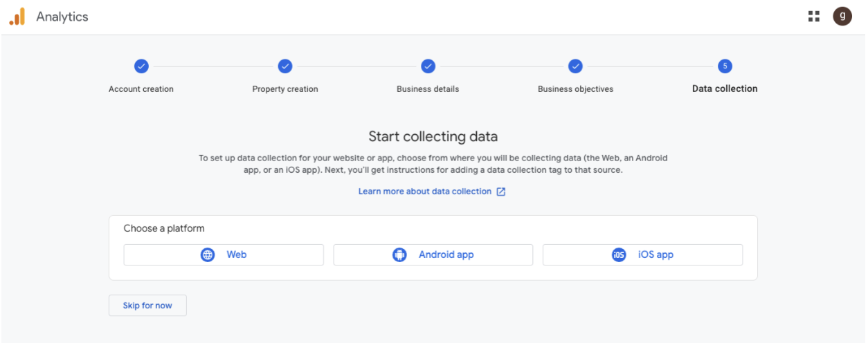Click the Property creation step checkmark
Image resolution: width=868 pixels, height=343 pixels.
(x=285, y=66)
